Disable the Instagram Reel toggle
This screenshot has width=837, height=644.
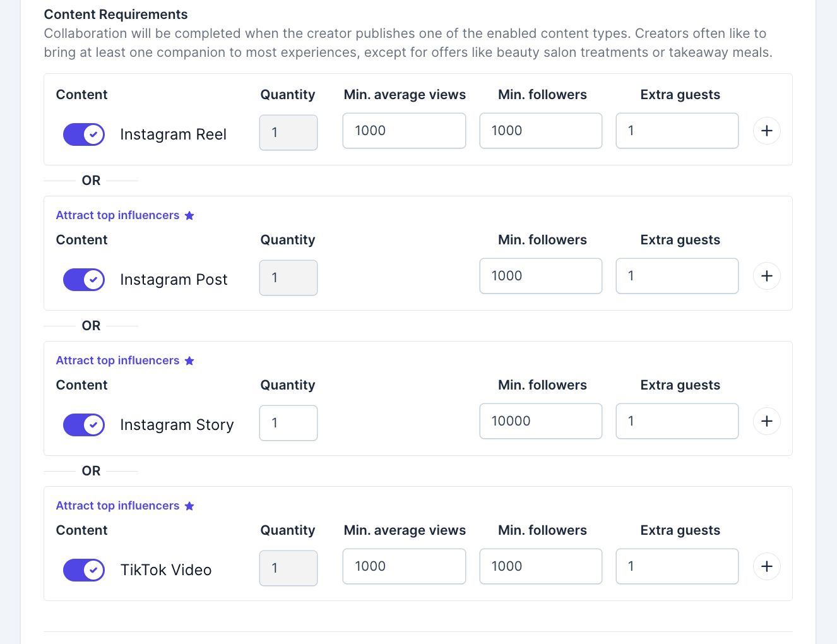[x=84, y=134]
